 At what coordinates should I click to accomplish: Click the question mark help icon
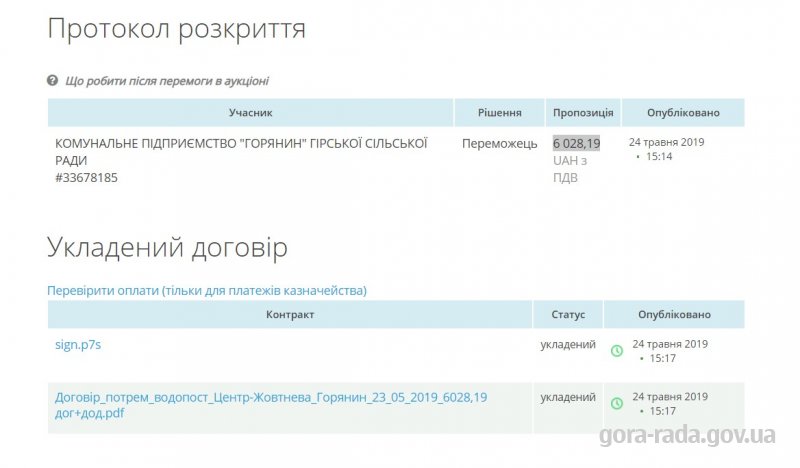pos(52,81)
